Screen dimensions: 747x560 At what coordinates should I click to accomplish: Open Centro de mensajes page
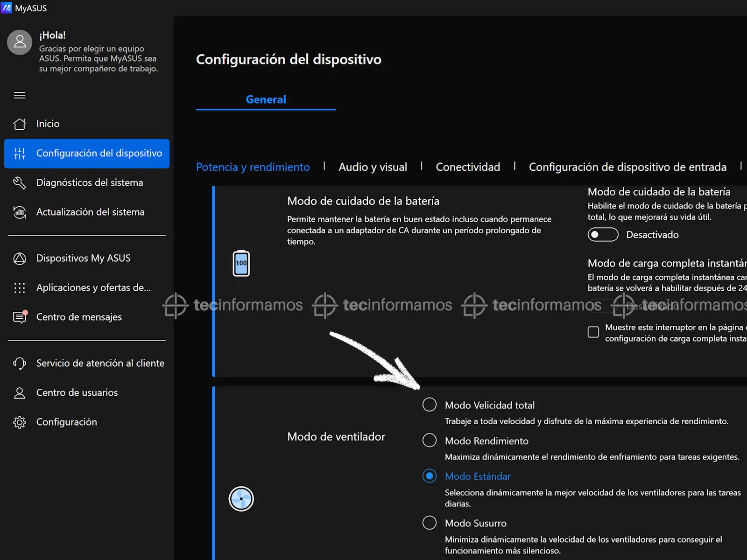[87, 317]
